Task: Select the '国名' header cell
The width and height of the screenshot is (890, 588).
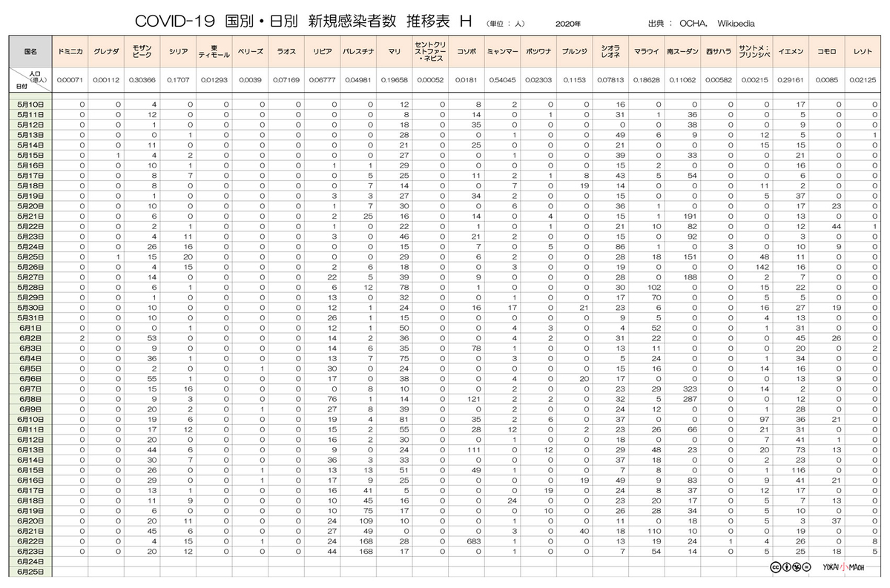Action: (31, 52)
